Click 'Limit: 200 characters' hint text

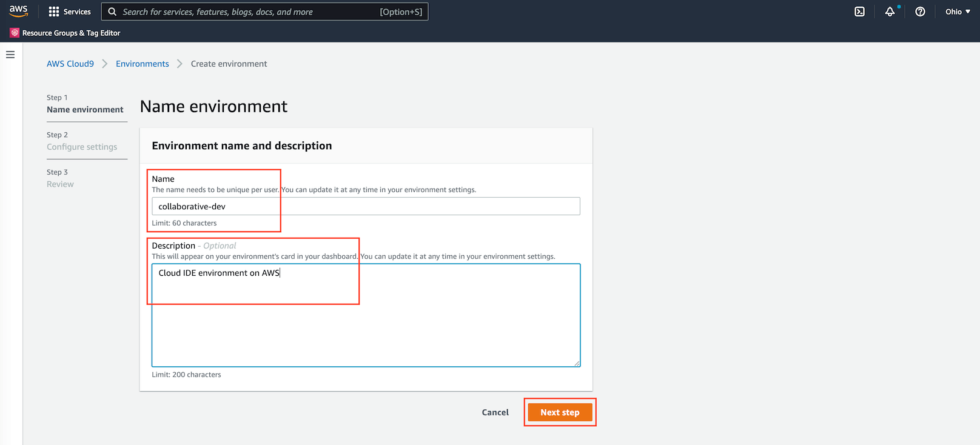pyautogui.click(x=186, y=375)
